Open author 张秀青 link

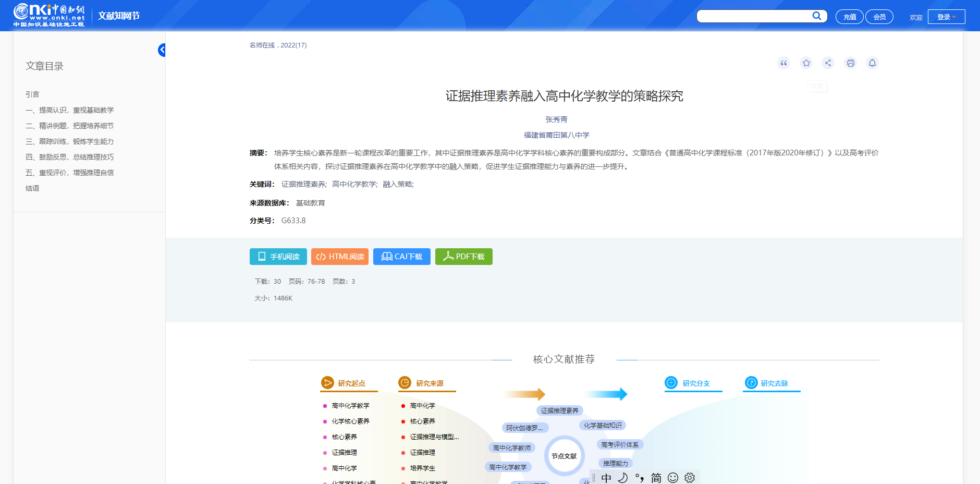[556, 119]
